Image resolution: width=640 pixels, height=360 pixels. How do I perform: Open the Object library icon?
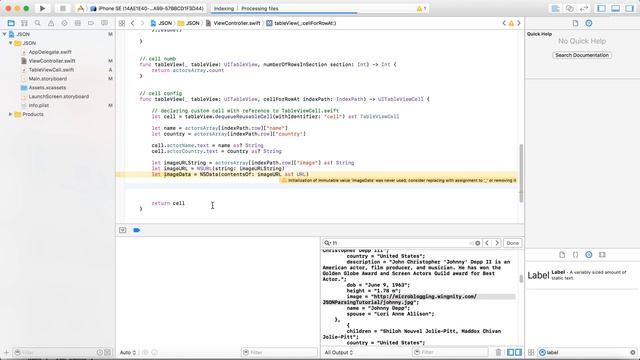[x=589, y=255]
